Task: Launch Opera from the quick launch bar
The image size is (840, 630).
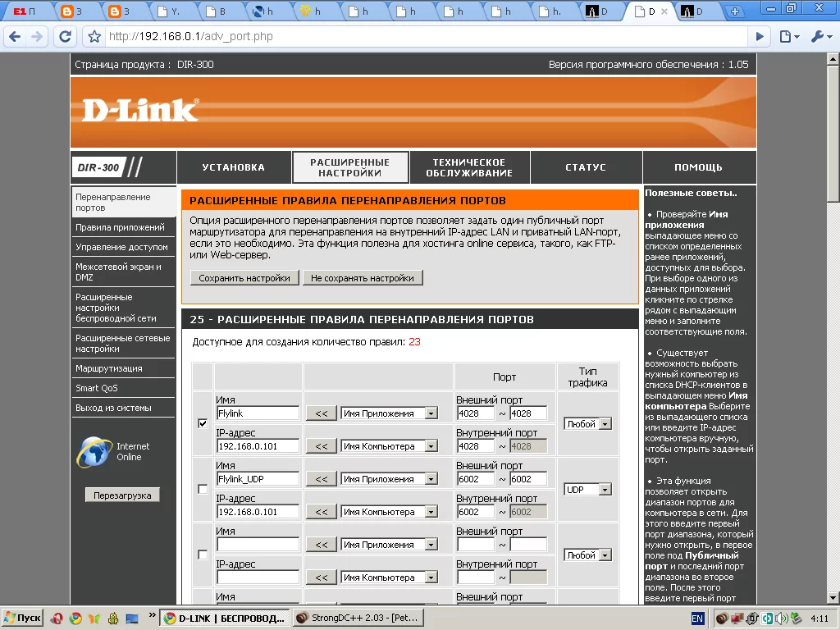Action: click(57, 619)
